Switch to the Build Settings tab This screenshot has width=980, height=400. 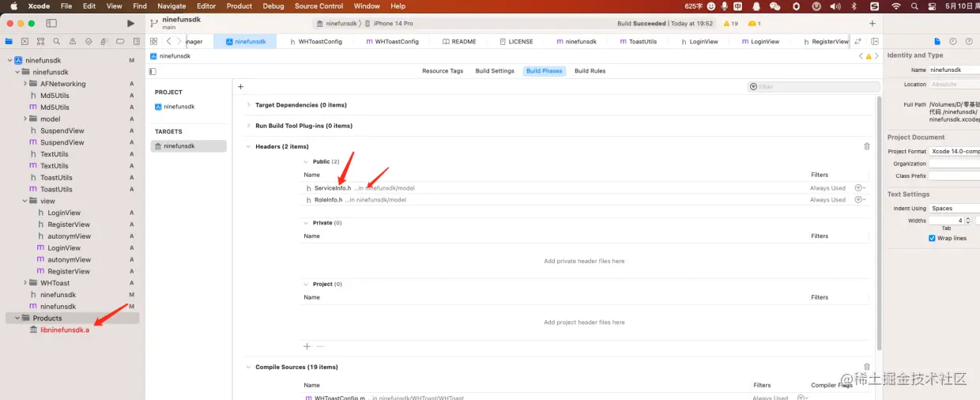click(x=495, y=71)
